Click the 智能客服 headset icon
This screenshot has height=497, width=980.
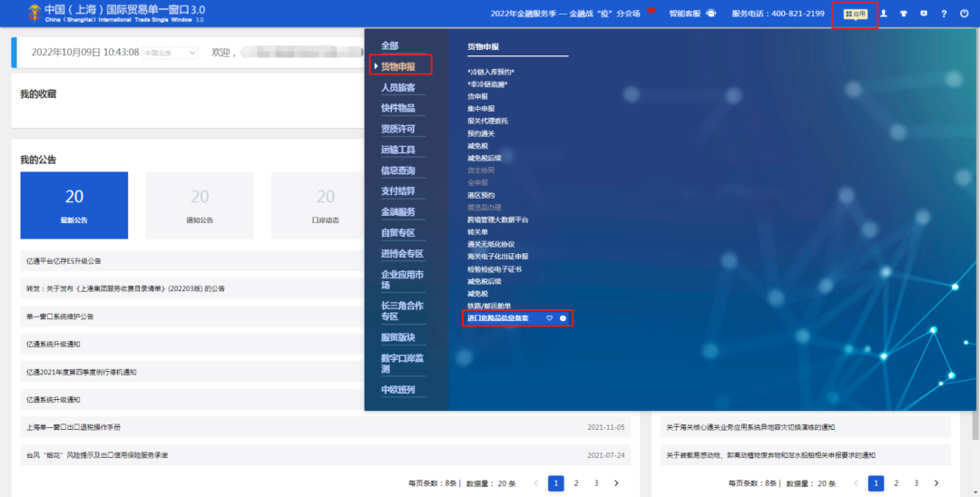click(x=710, y=13)
